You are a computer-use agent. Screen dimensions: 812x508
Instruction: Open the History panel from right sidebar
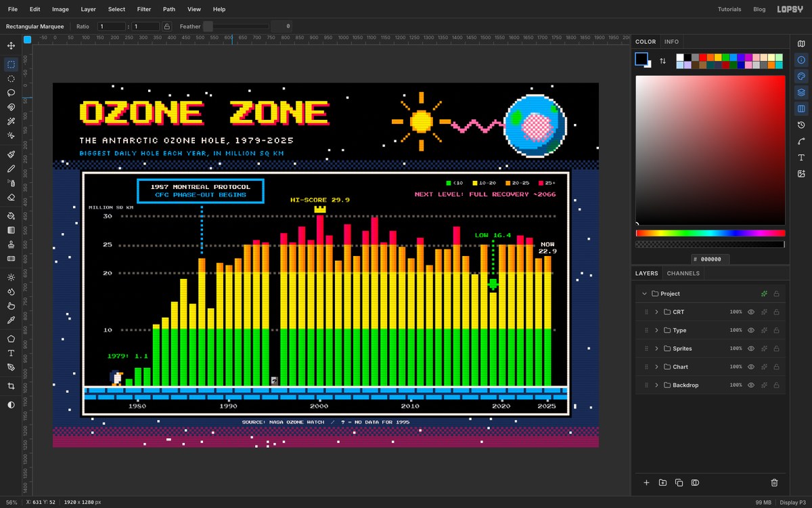tap(801, 125)
